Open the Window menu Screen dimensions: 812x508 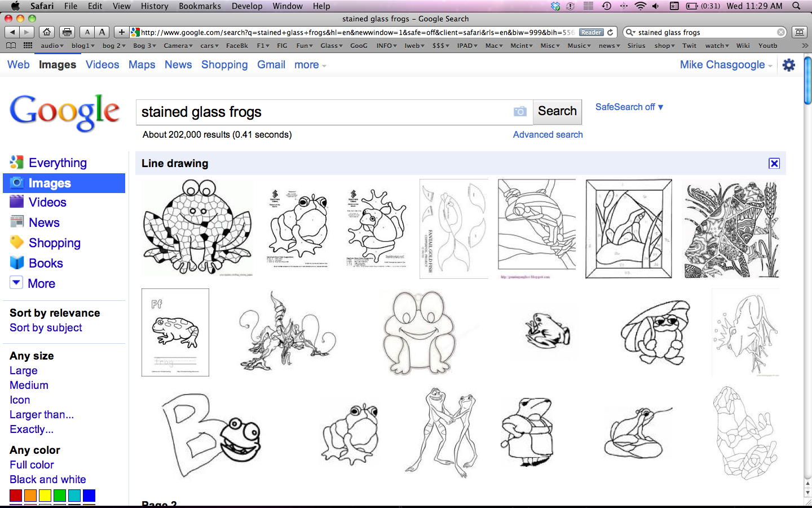(288, 6)
